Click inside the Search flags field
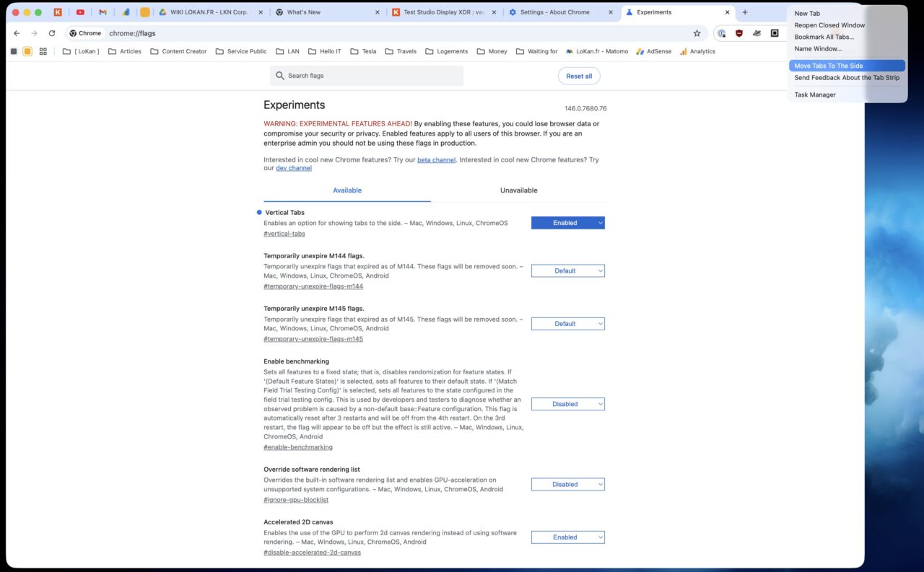 (366, 75)
